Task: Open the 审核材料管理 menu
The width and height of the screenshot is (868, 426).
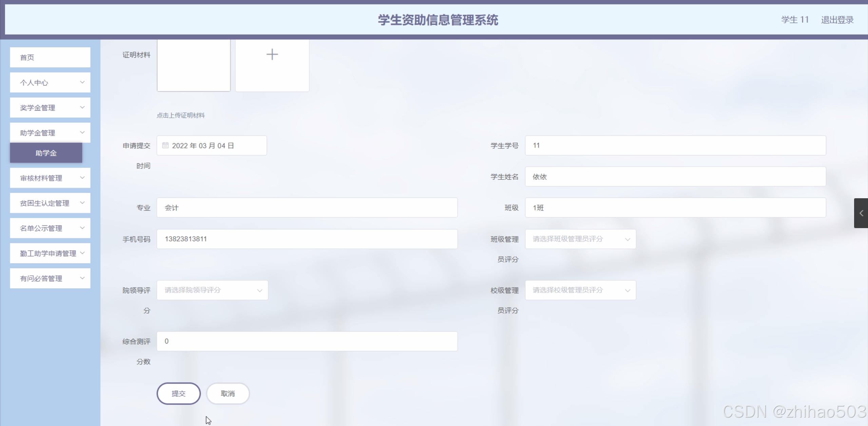Action: pyautogui.click(x=50, y=178)
